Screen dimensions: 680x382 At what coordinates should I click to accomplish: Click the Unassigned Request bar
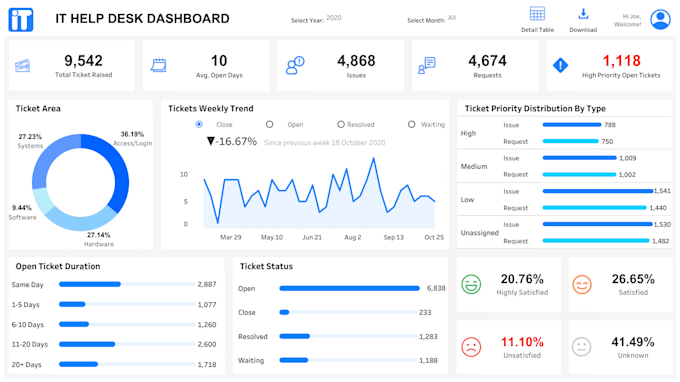click(x=596, y=241)
